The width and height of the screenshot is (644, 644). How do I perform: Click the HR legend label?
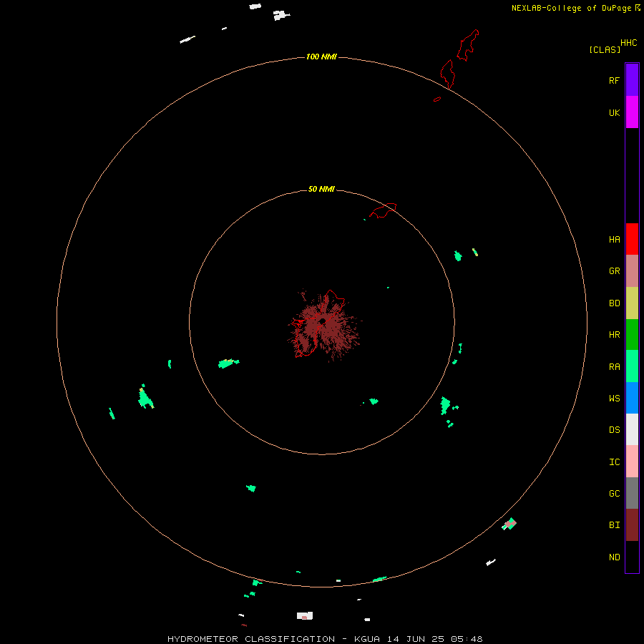click(614, 335)
